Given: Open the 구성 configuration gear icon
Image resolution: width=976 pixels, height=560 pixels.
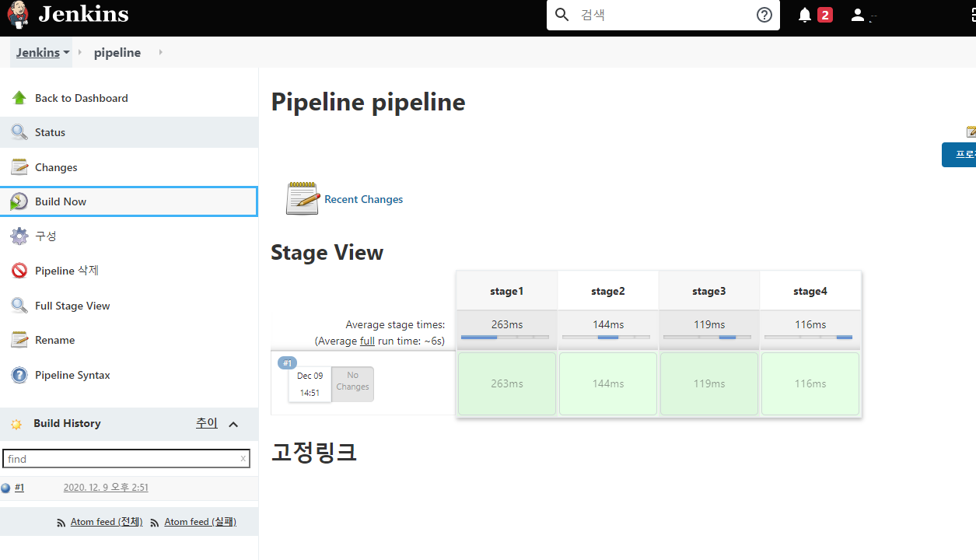Looking at the screenshot, I should (x=19, y=236).
